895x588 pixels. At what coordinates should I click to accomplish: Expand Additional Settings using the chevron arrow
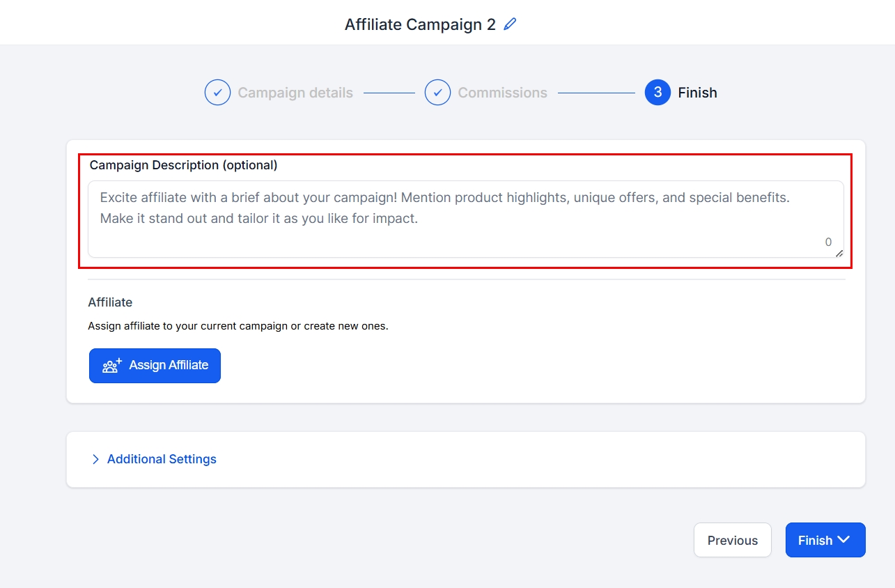click(x=95, y=459)
